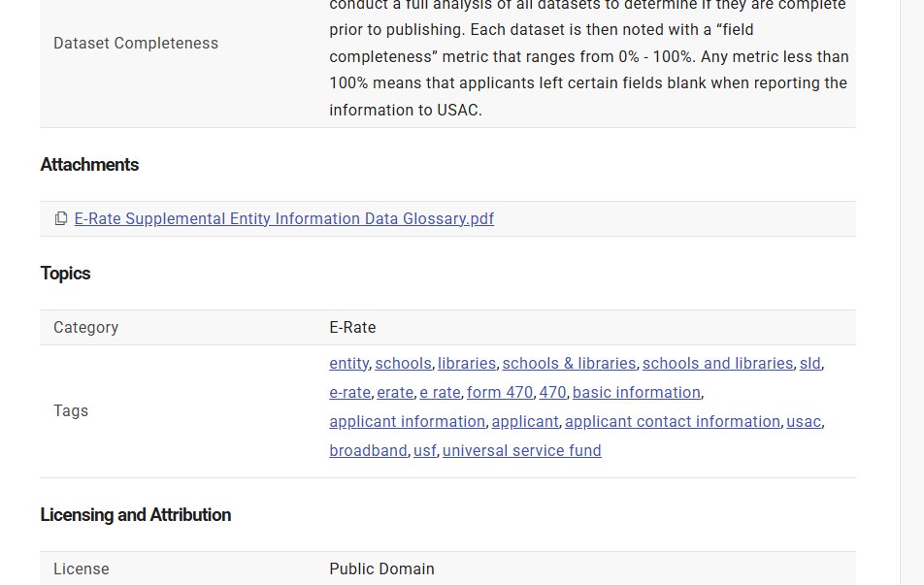Select the 'usac' tag link
The height and width of the screenshot is (585, 924).
[x=804, y=421]
